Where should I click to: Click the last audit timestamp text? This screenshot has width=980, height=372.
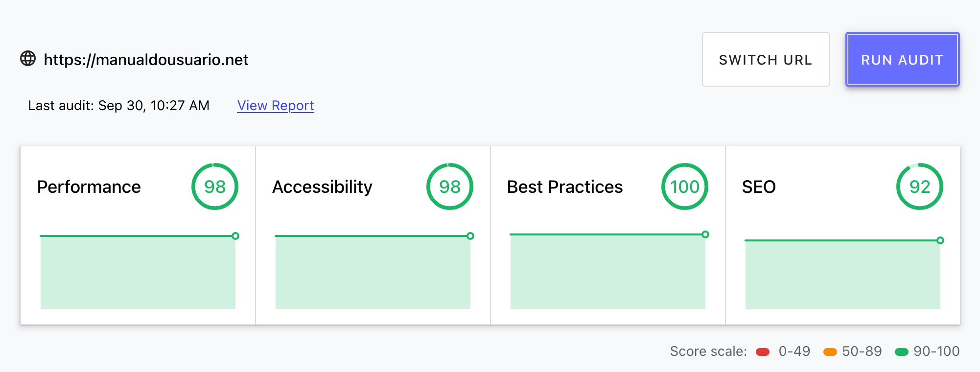click(119, 105)
